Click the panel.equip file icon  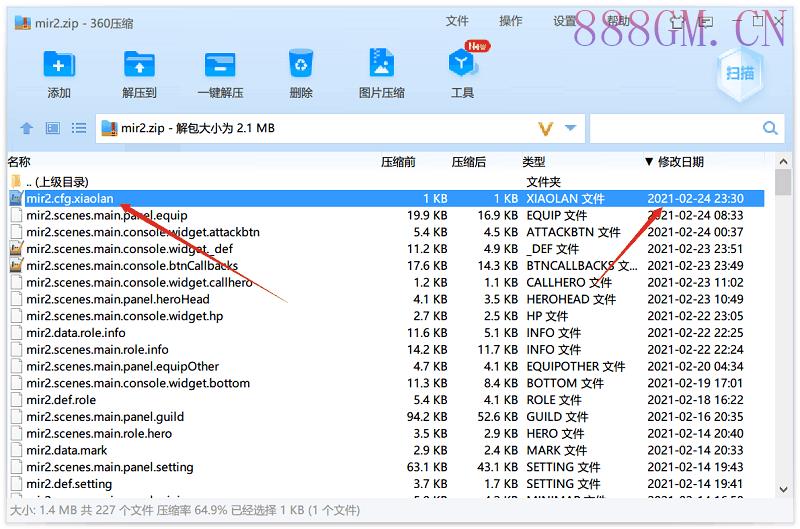(x=16, y=215)
